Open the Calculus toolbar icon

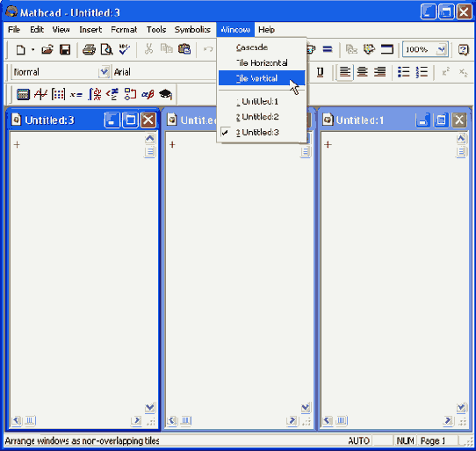[x=94, y=95]
